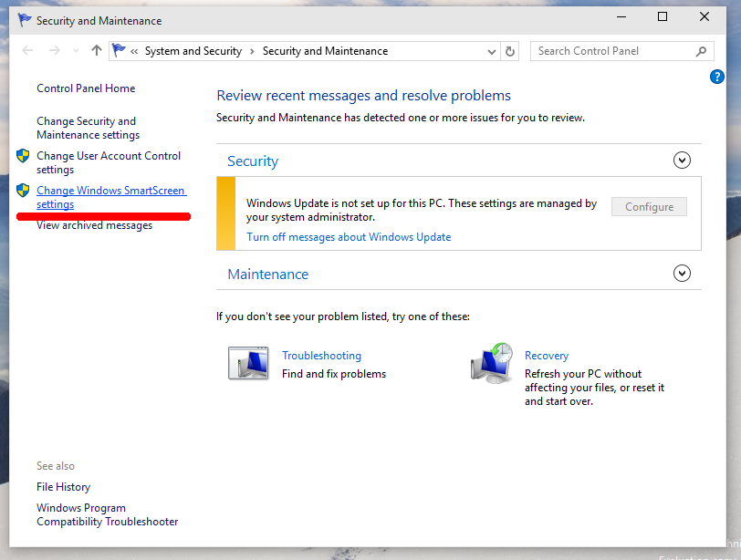Viewport: 741px width, 560px height.
Task: Click the Search Control Panel field
Action: 614,51
